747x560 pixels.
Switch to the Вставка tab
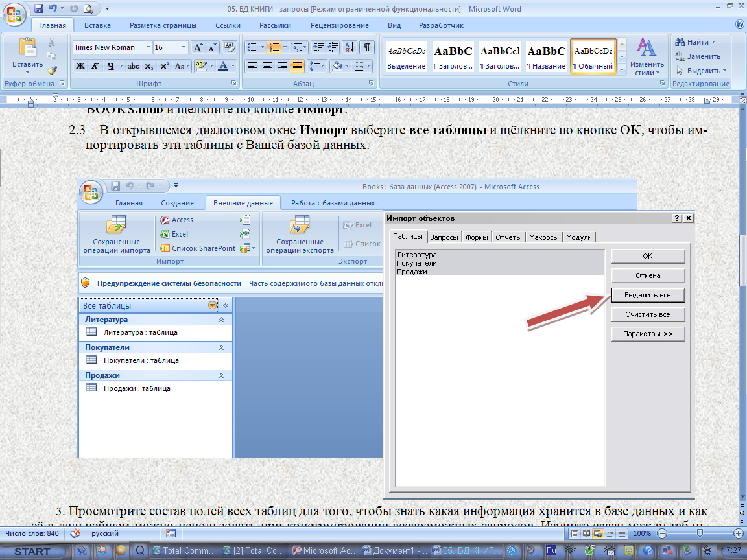(97, 25)
